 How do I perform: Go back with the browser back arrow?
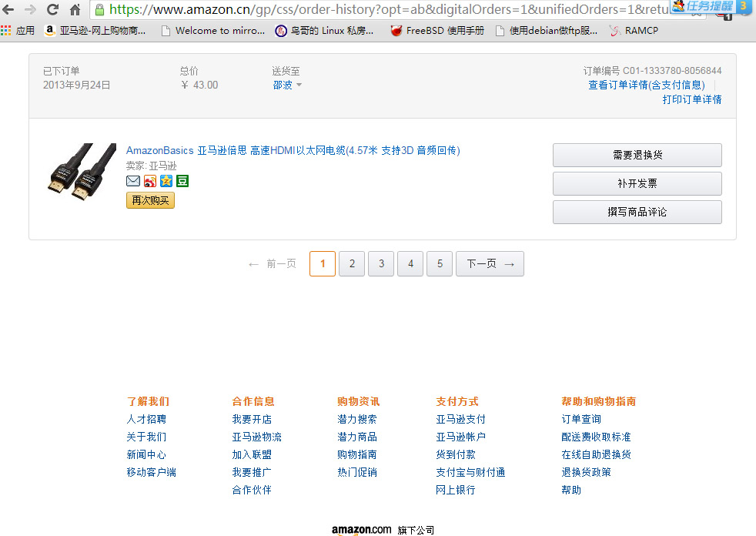(8, 10)
